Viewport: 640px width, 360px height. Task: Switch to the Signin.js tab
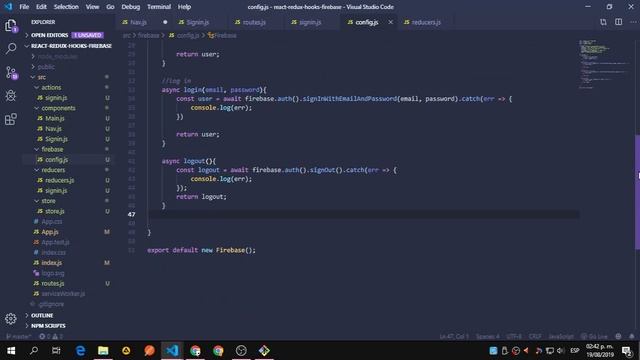point(201,22)
